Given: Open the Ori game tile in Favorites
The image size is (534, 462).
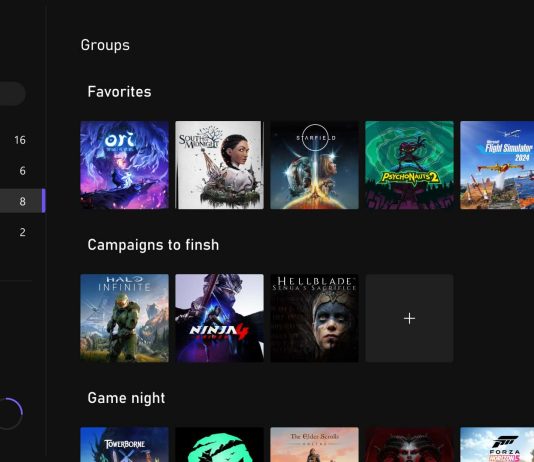Looking at the screenshot, I should 124,165.
